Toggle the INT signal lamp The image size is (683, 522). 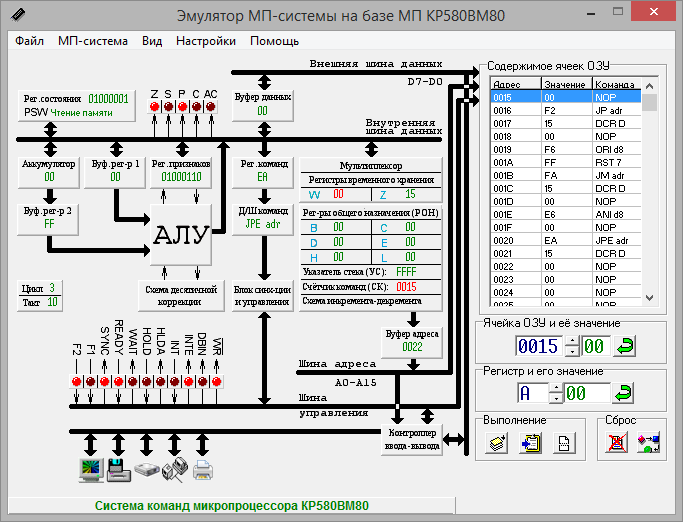pyautogui.click(x=174, y=382)
